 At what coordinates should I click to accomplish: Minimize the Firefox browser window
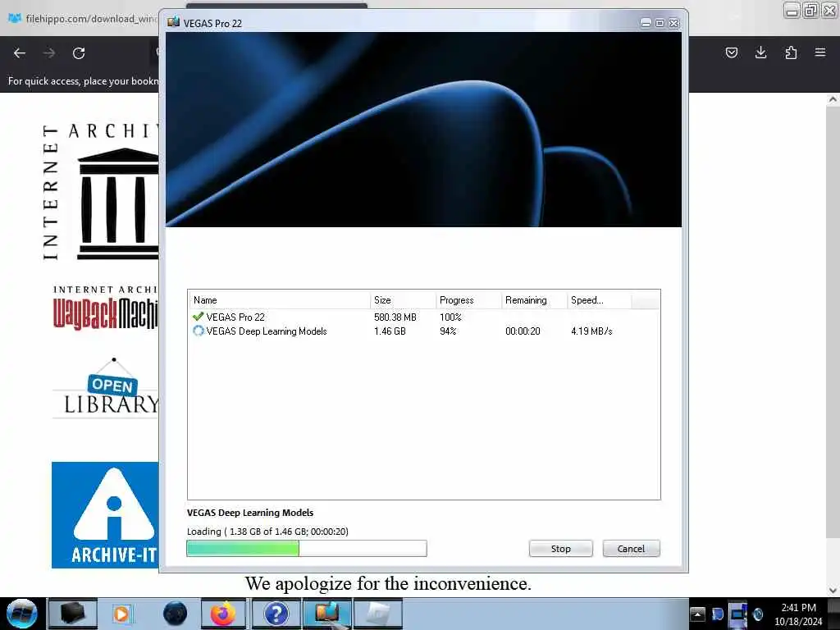[792, 10]
